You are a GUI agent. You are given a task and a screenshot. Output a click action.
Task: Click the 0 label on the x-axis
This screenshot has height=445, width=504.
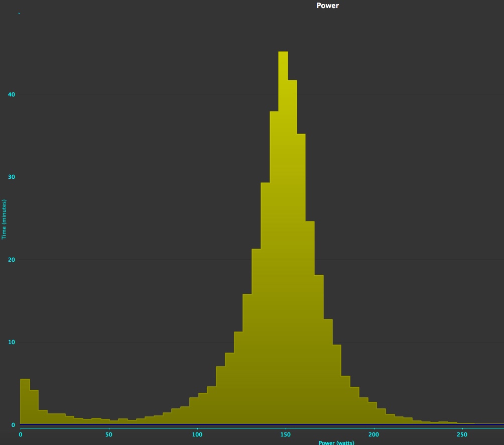[x=21, y=434]
